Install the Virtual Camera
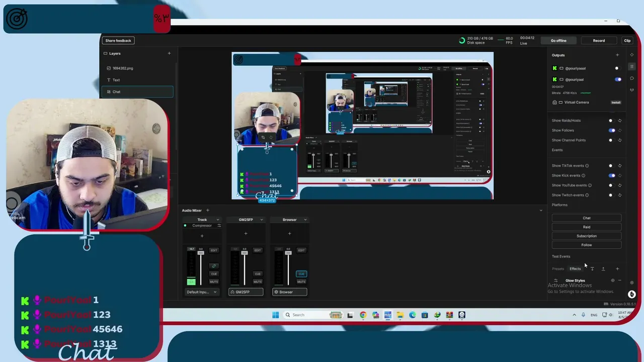 pyautogui.click(x=616, y=103)
